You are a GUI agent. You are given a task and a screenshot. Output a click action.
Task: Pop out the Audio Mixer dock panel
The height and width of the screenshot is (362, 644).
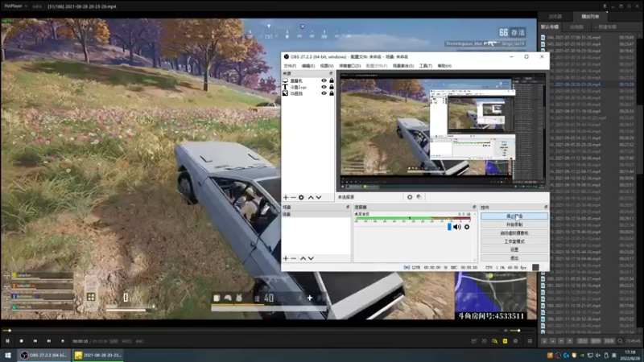pos(474,208)
